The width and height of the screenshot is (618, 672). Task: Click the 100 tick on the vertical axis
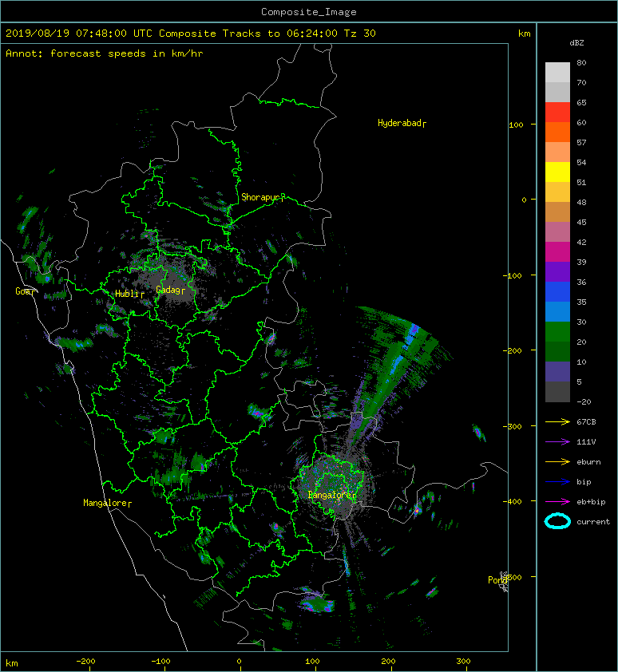(516, 125)
